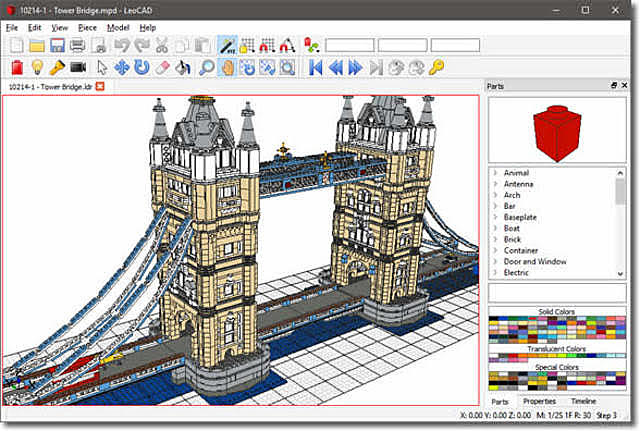The width and height of the screenshot is (640, 431).
Task: Select the Door and Window category
Action: pos(535,261)
